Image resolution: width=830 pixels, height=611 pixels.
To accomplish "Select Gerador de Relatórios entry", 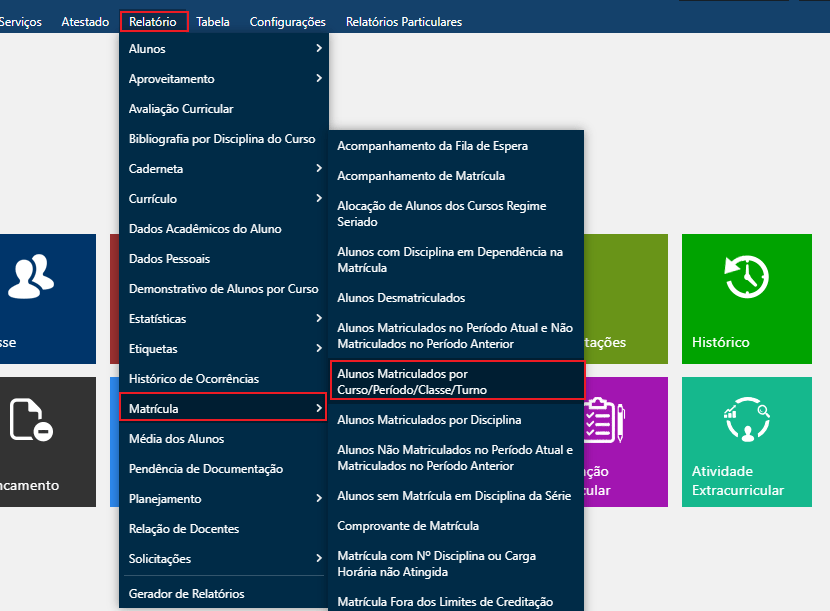I will coord(187,594).
